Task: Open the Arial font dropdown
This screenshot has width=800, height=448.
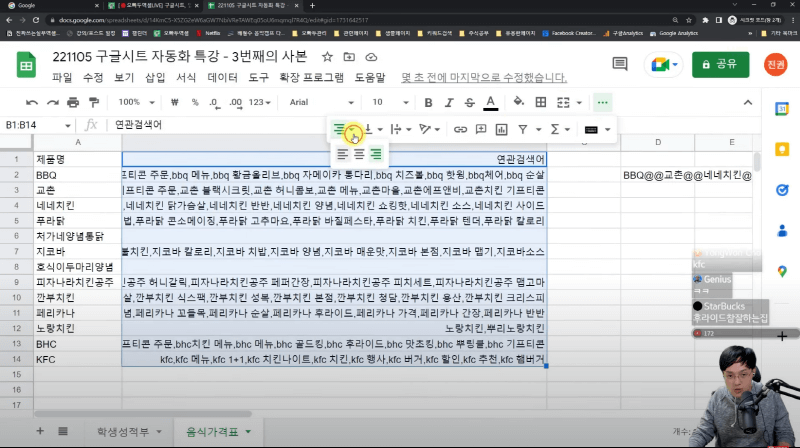Action: [321, 103]
